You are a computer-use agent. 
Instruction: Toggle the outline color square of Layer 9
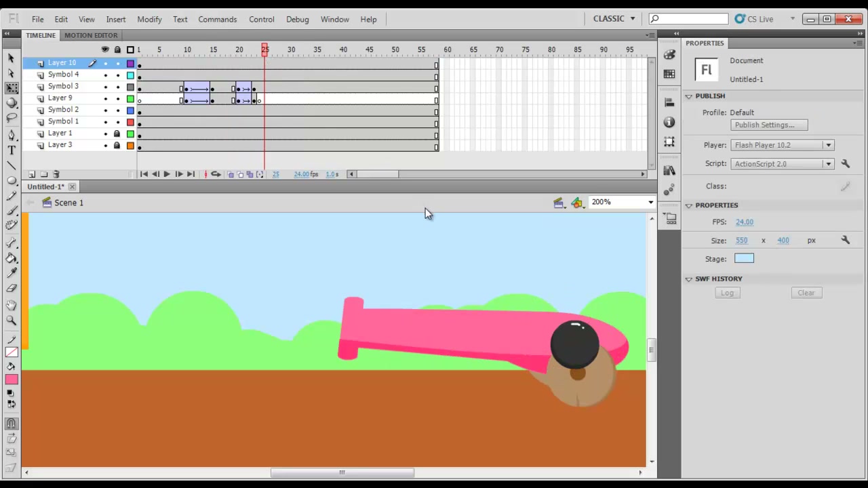[130, 98]
